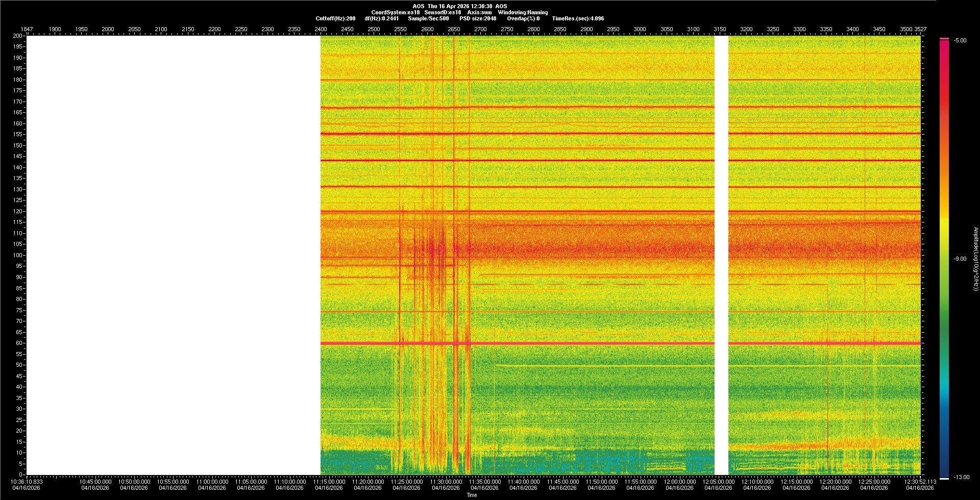Click the 60 Hz frequency axis tick label
This screenshot has width=980, height=500.
[18, 343]
